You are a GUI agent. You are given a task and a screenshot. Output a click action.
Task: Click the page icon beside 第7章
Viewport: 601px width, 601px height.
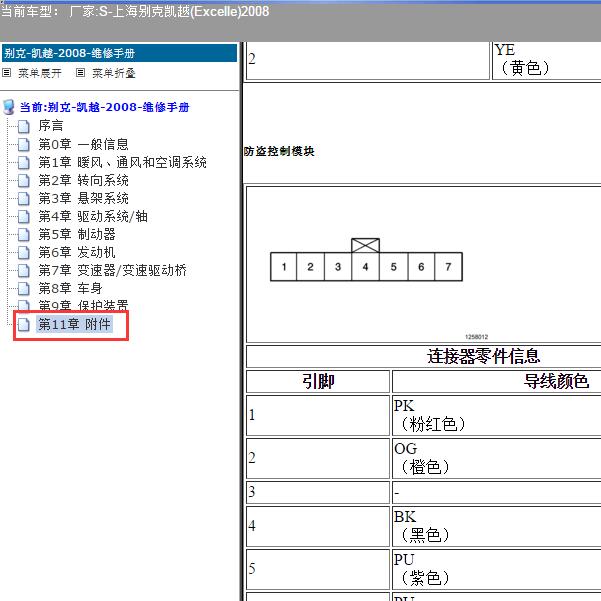click(24, 271)
